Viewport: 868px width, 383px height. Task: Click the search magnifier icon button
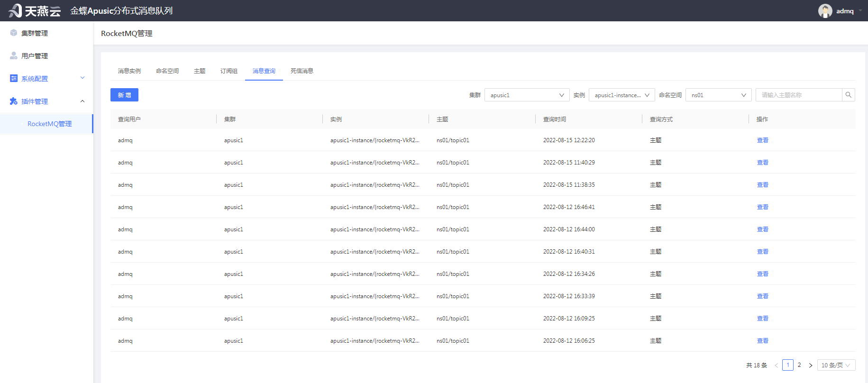point(849,95)
